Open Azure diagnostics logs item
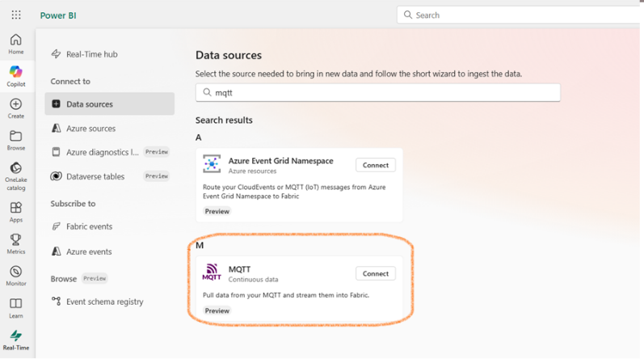Image resolution: width=644 pixels, height=359 pixels. click(110, 152)
